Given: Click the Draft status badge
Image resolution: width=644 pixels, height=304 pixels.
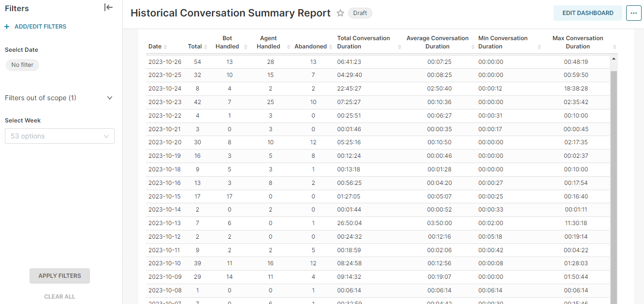Looking at the screenshot, I should [360, 13].
